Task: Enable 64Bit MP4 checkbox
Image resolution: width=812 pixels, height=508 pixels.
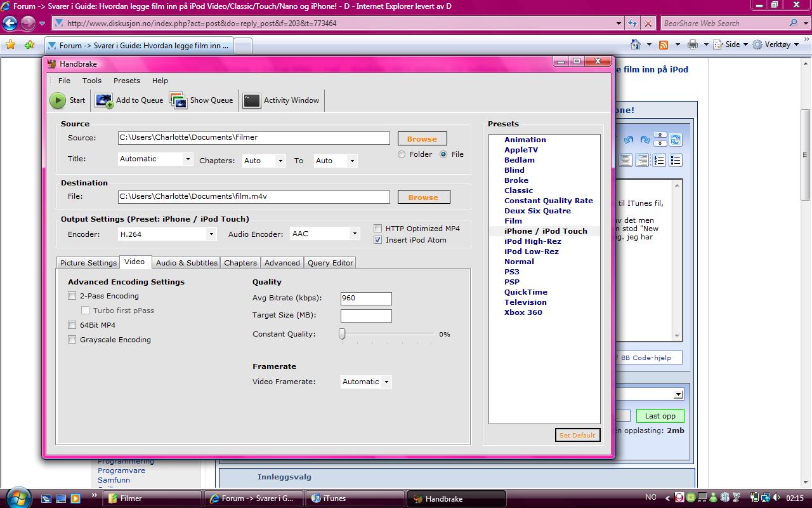Action: tap(72, 325)
